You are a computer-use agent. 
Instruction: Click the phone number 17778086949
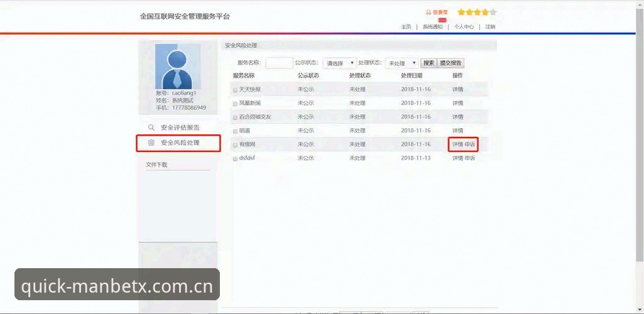pyautogui.click(x=189, y=107)
